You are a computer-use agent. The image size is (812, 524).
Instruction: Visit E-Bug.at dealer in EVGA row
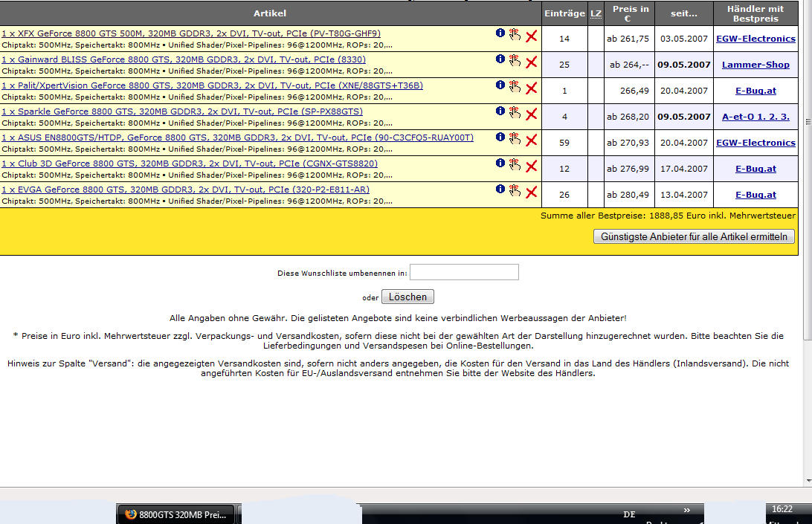coord(755,195)
